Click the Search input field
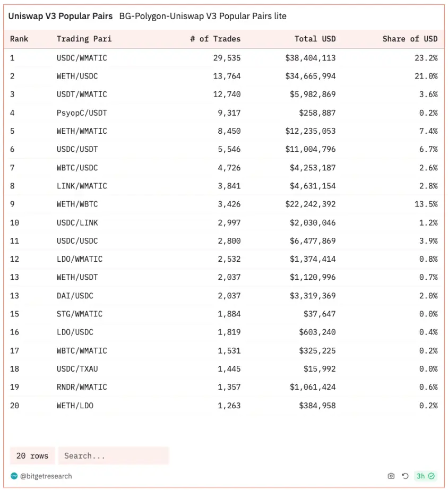Viewport: 448px width, 490px height. (113, 455)
